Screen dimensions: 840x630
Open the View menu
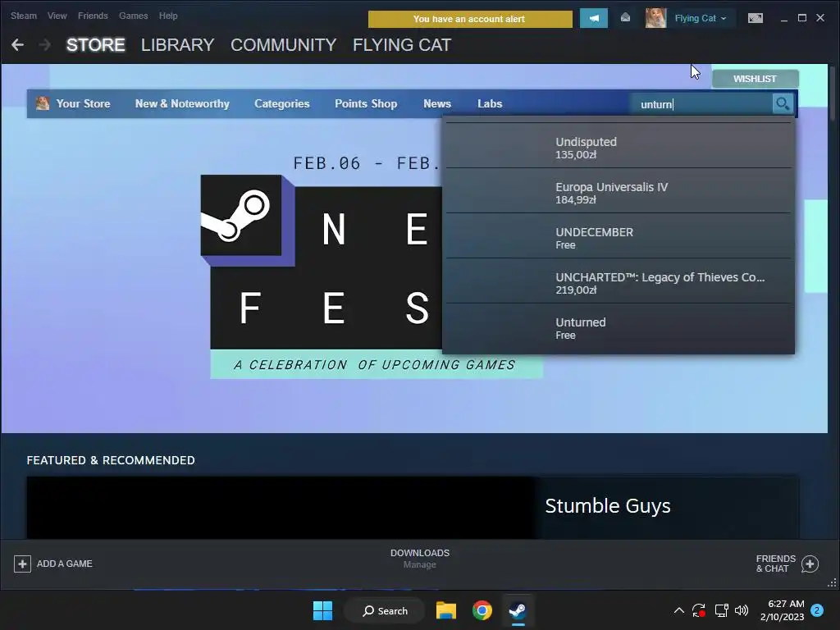point(57,16)
